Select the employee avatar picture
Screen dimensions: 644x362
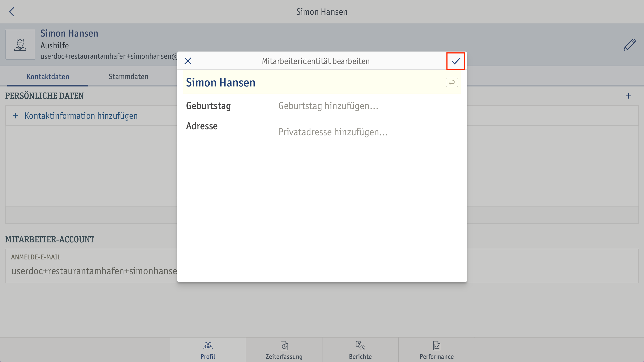point(20,45)
